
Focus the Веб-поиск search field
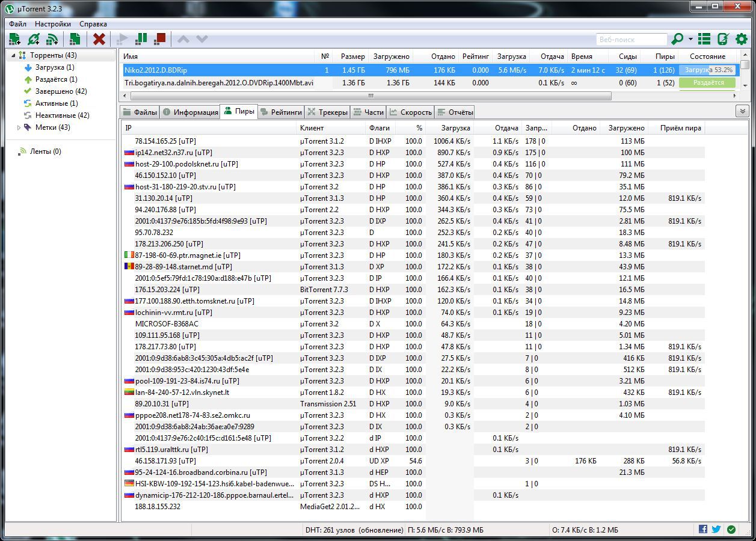(x=632, y=39)
